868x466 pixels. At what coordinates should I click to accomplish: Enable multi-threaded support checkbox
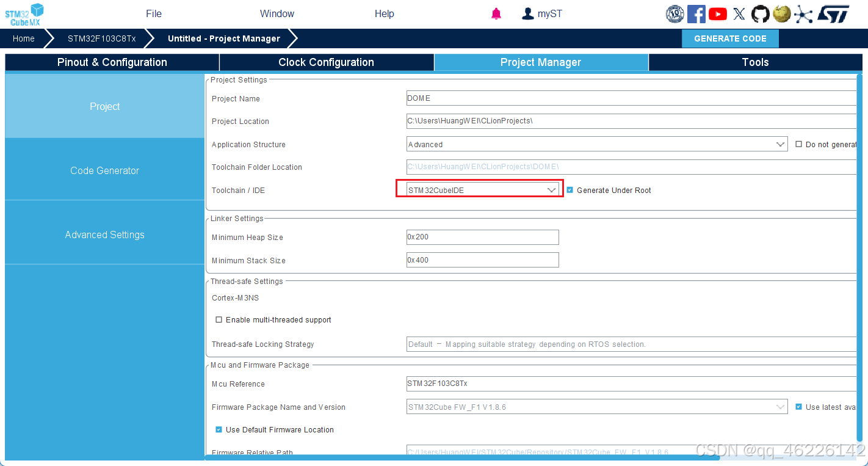[219, 319]
